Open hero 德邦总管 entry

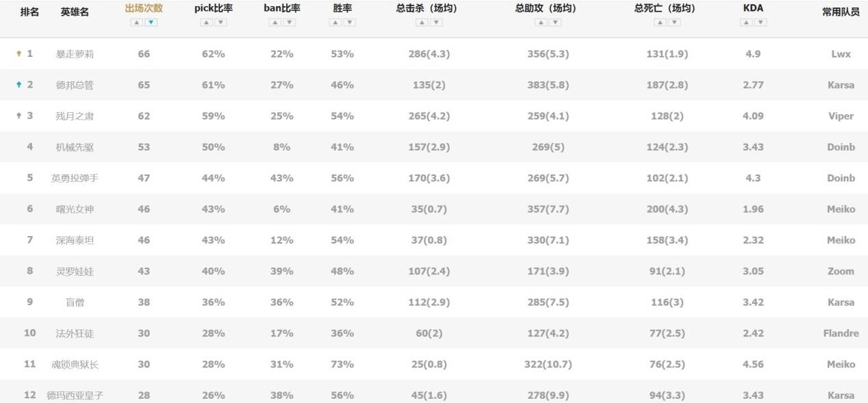(x=75, y=85)
